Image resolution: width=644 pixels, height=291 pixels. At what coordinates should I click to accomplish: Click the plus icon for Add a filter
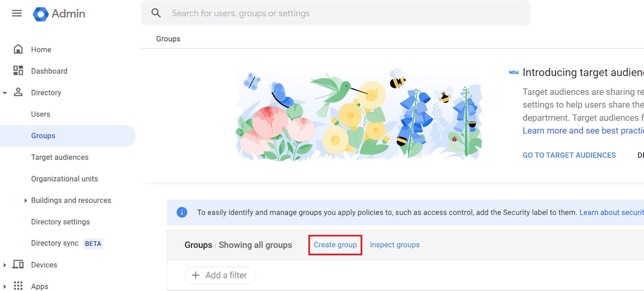[x=196, y=275]
